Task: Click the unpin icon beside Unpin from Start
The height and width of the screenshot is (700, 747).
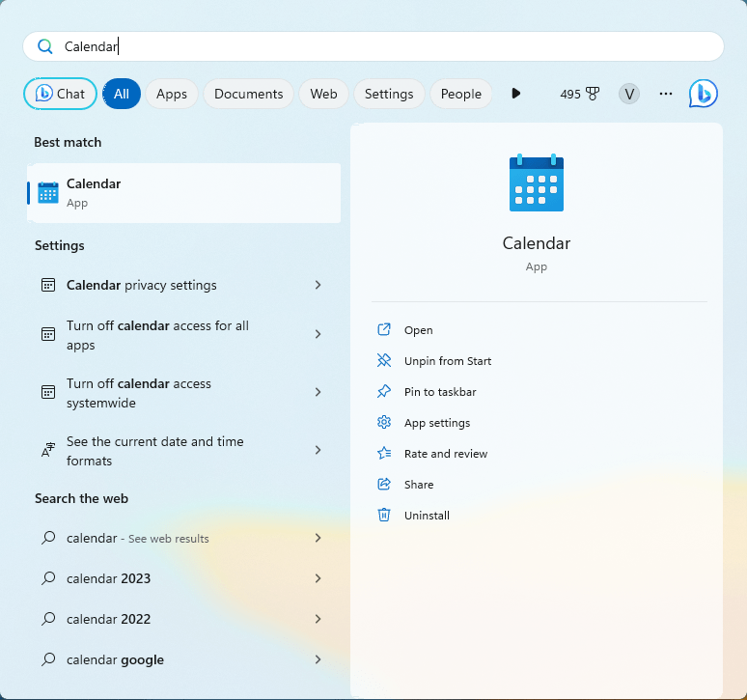Action: click(384, 360)
